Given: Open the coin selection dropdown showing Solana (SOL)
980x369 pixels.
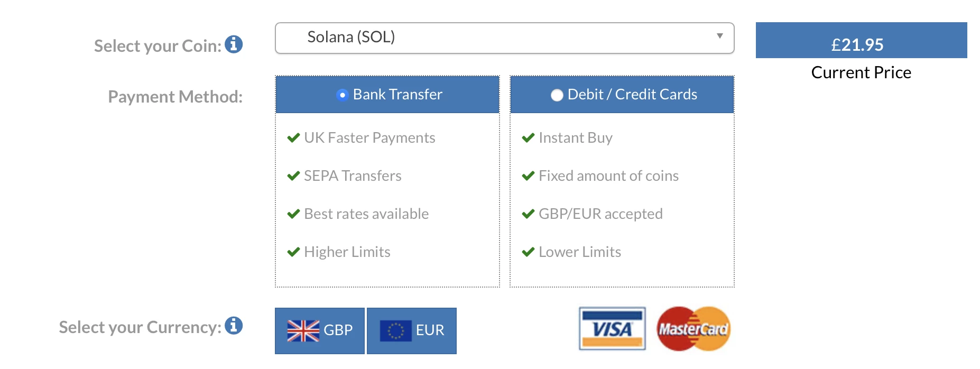Looking at the screenshot, I should coord(504,38).
